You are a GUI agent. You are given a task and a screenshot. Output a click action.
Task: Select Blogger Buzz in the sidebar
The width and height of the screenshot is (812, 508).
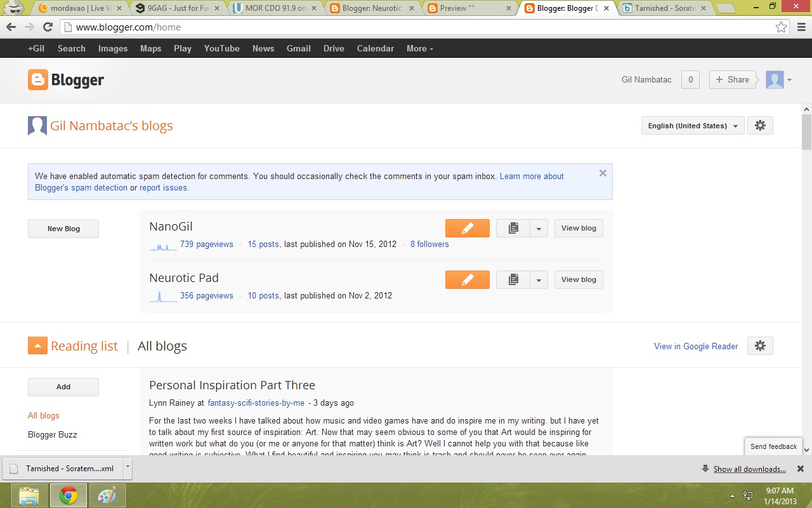coord(53,435)
